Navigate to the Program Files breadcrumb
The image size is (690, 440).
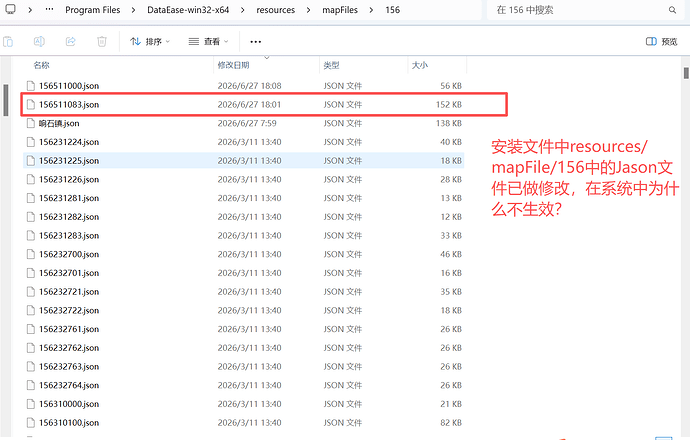point(92,10)
